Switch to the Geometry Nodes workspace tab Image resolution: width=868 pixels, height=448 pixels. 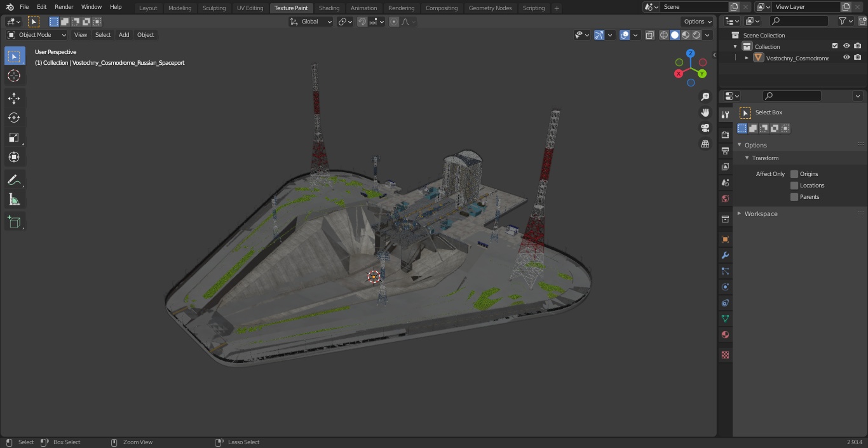(x=490, y=8)
